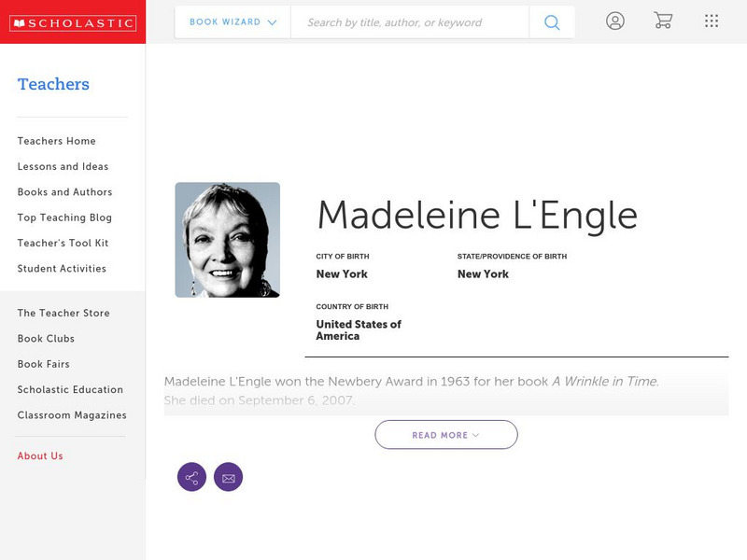Click the About Us link

[x=39, y=455]
